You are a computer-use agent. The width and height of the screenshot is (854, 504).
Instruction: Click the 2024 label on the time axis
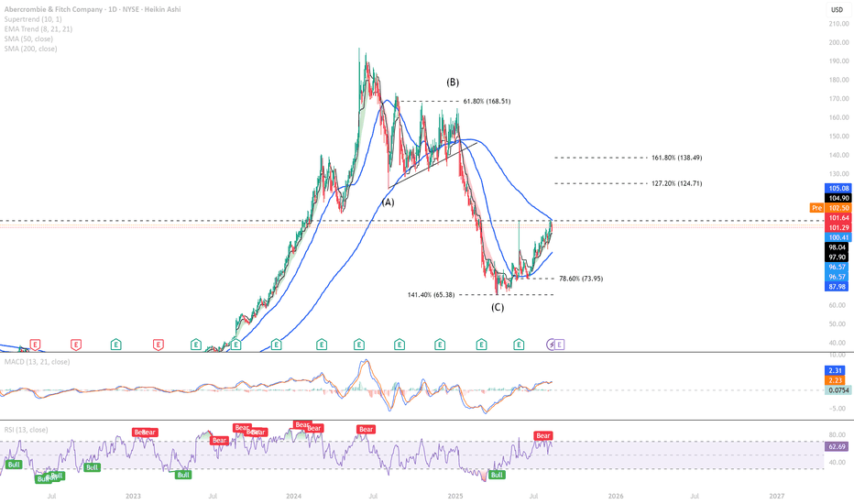tap(293, 496)
